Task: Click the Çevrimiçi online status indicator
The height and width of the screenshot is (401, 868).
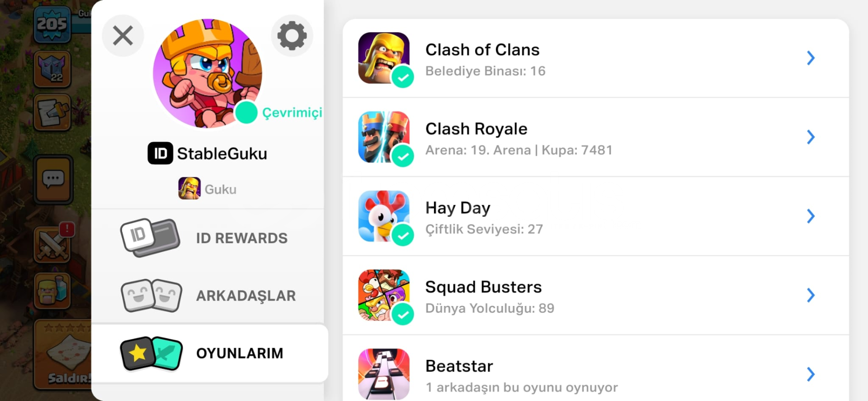Action: click(278, 113)
